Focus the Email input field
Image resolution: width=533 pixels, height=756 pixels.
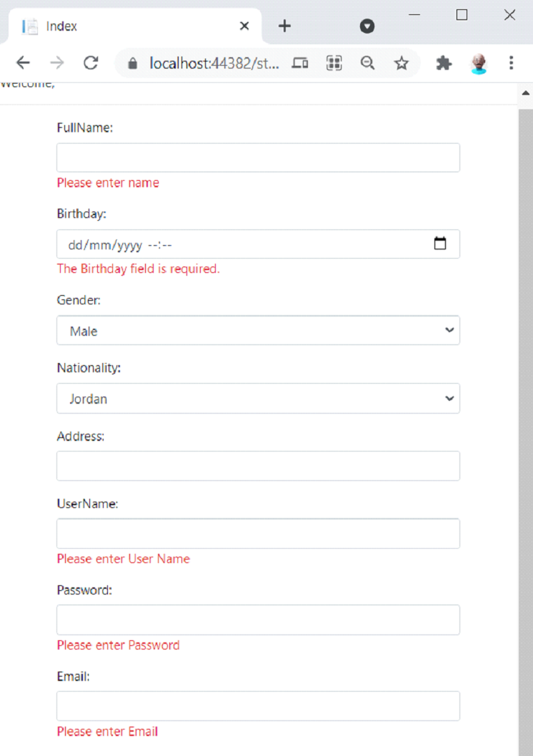pos(259,706)
